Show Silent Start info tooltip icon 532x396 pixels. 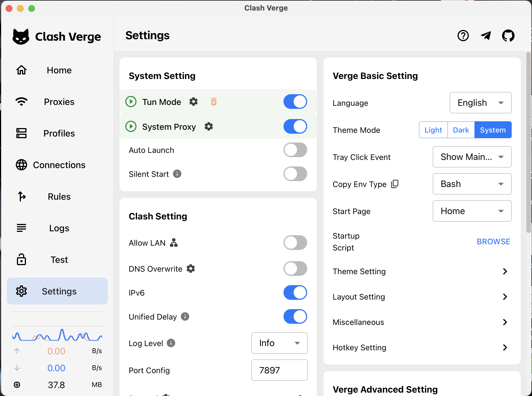pyautogui.click(x=177, y=174)
